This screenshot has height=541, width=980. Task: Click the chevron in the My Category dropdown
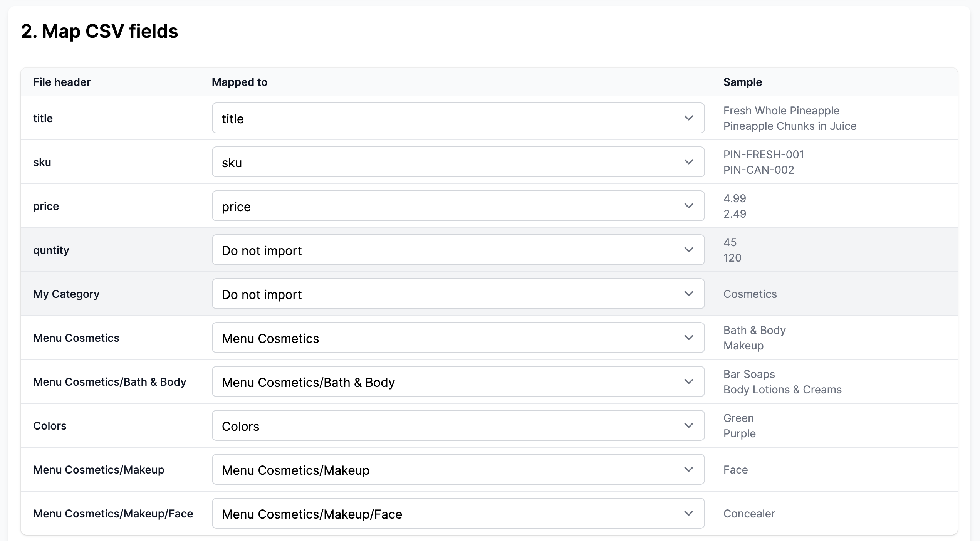(x=688, y=294)
